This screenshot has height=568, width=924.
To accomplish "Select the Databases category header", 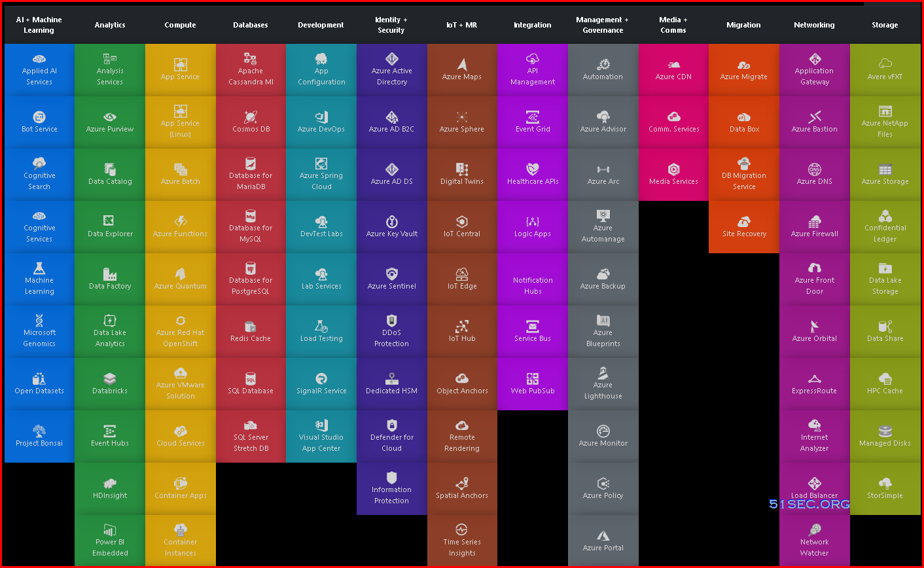I will [x=251, y=25].
